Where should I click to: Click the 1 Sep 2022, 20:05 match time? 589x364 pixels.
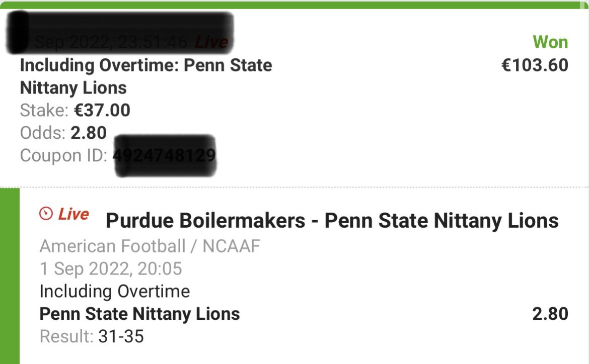point(111,269)
